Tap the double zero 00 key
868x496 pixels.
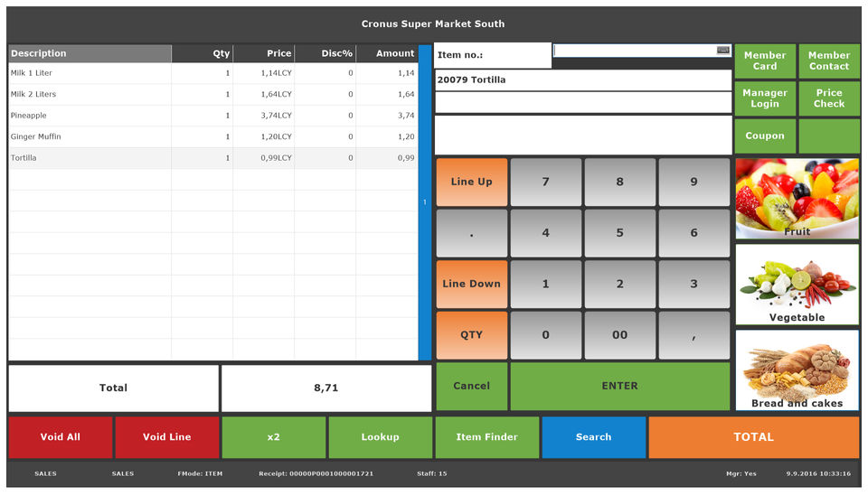click(620, 334)
